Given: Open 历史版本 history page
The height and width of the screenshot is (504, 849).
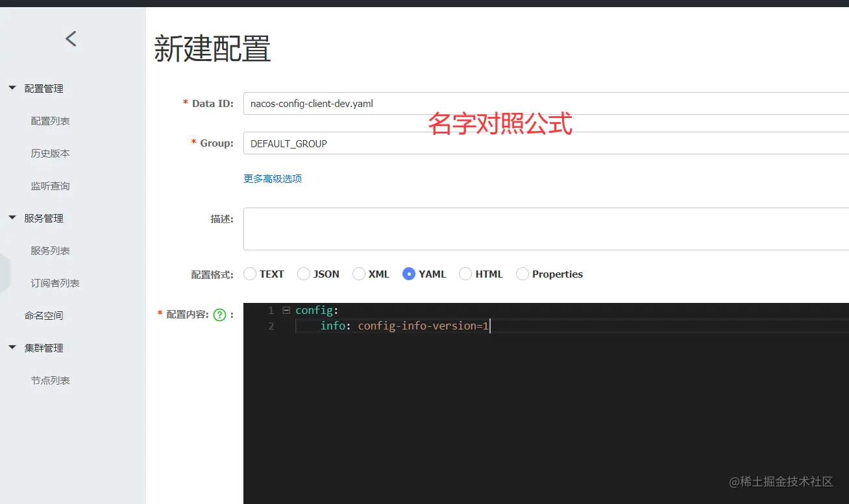Looking at the screenshot, I should click(x=51, y=153).
